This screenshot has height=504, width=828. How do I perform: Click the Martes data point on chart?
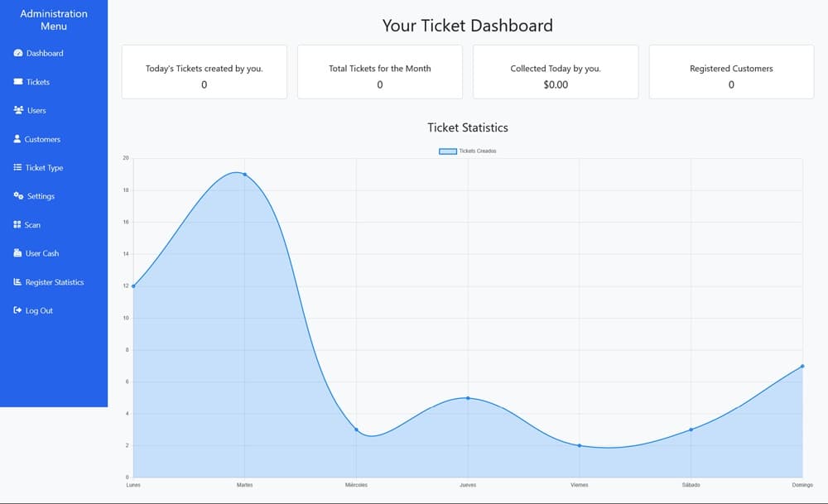[x=244, y=175]
